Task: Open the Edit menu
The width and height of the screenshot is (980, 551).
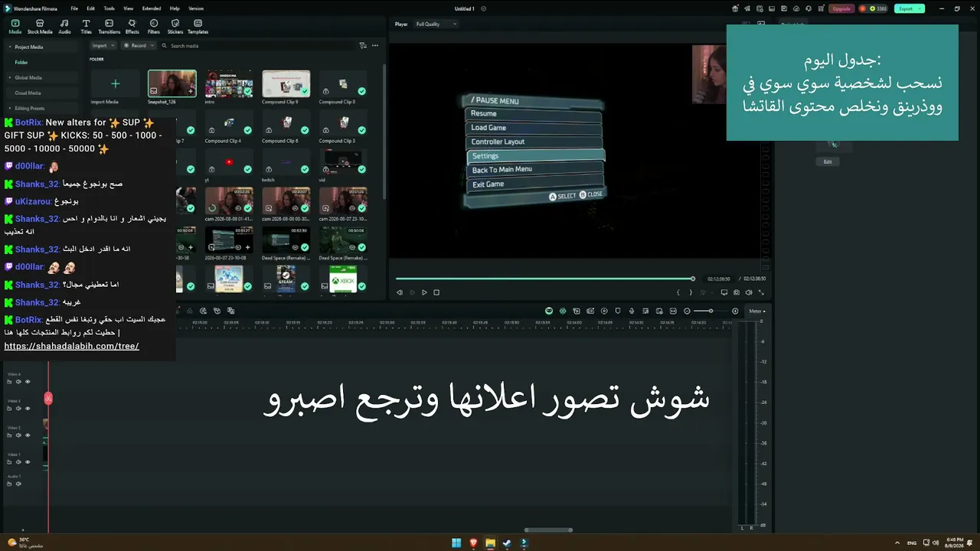Action: 91,8
